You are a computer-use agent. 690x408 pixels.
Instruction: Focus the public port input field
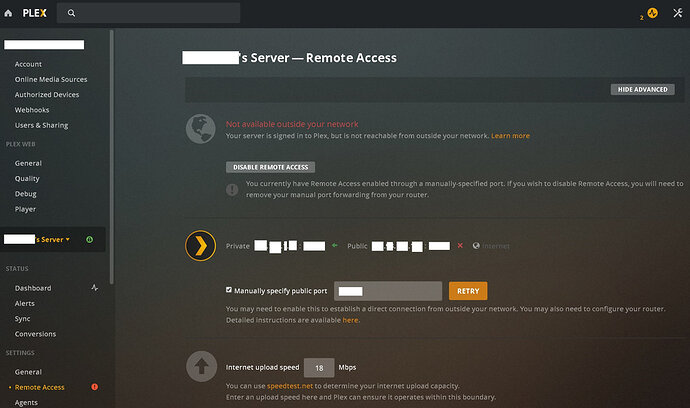pos(388,291)
